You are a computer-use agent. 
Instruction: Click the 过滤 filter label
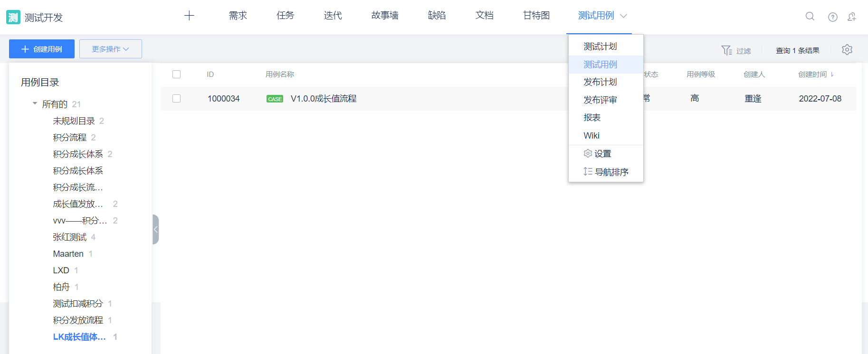[x=744, y=51]
